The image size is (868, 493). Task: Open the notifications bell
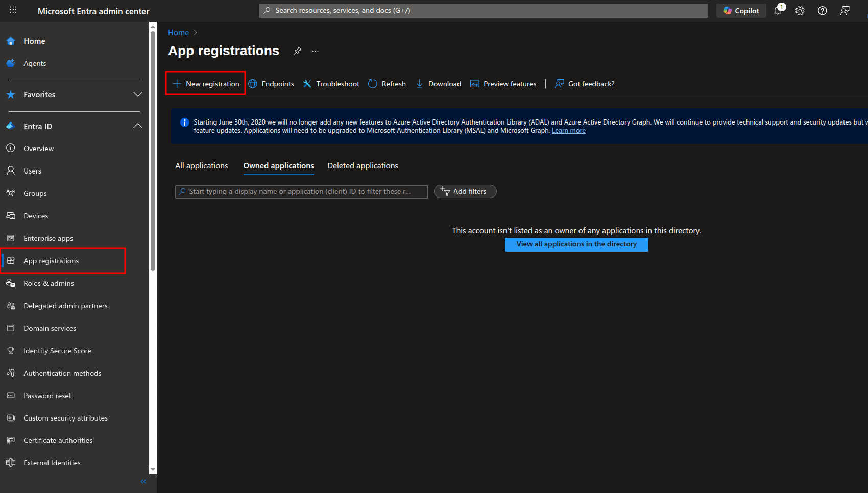click(778, 10)
